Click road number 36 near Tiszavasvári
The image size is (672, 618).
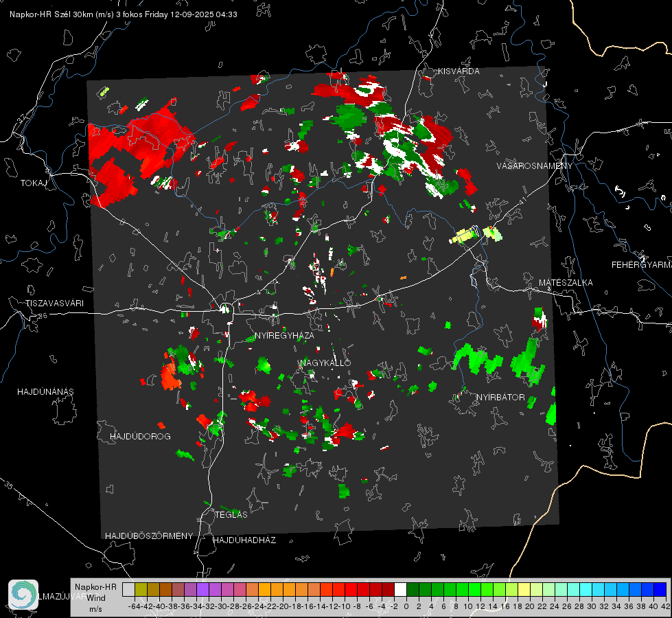pyautogui.click(x=43, y=316)
